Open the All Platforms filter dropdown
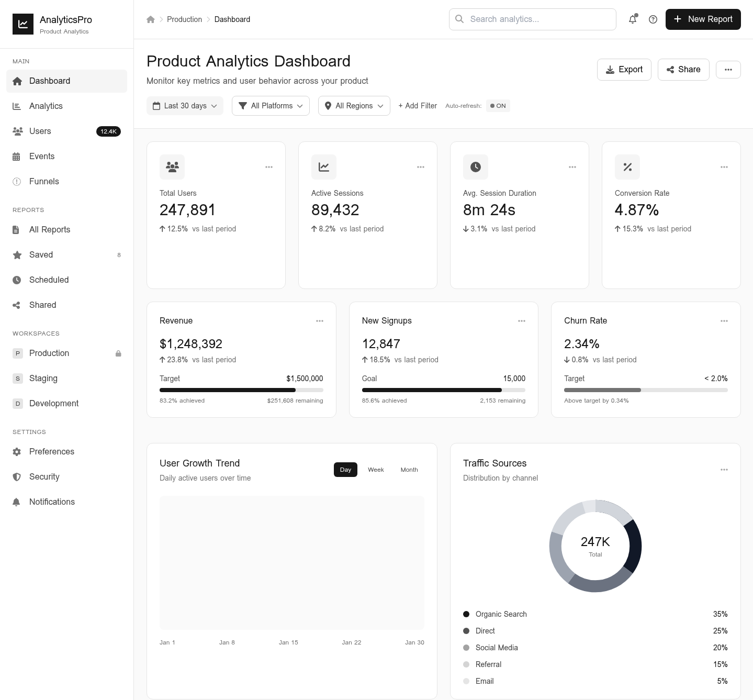The width and height of the screenshot is (753, 700). [x=271, y=106]
